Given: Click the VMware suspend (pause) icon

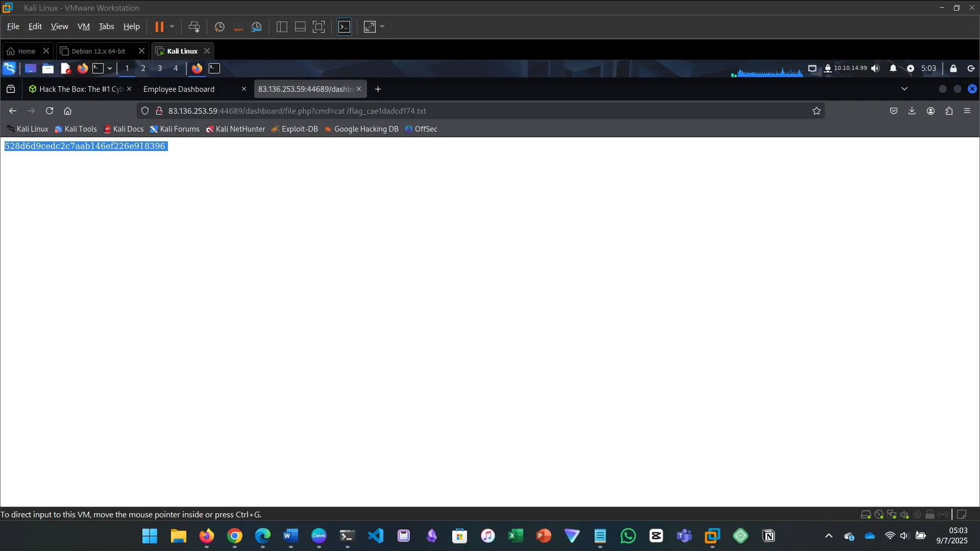Looking at the screenshot, I should (x=159, y=27).
